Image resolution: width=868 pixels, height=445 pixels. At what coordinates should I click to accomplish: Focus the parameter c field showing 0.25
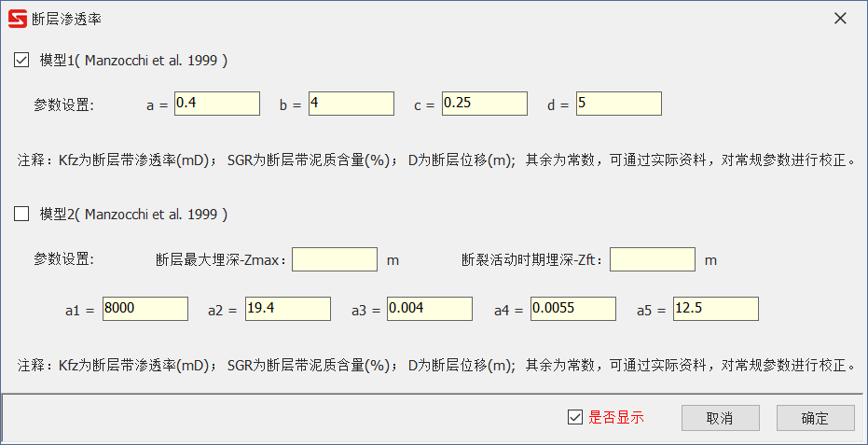[485, 104]
